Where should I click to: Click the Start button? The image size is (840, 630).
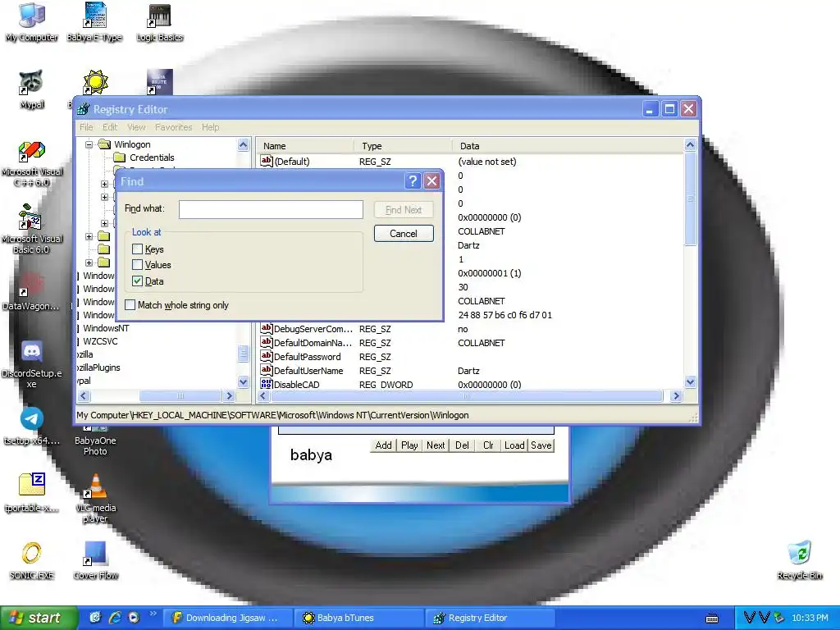pyautogui.click(x=39, y=618)
